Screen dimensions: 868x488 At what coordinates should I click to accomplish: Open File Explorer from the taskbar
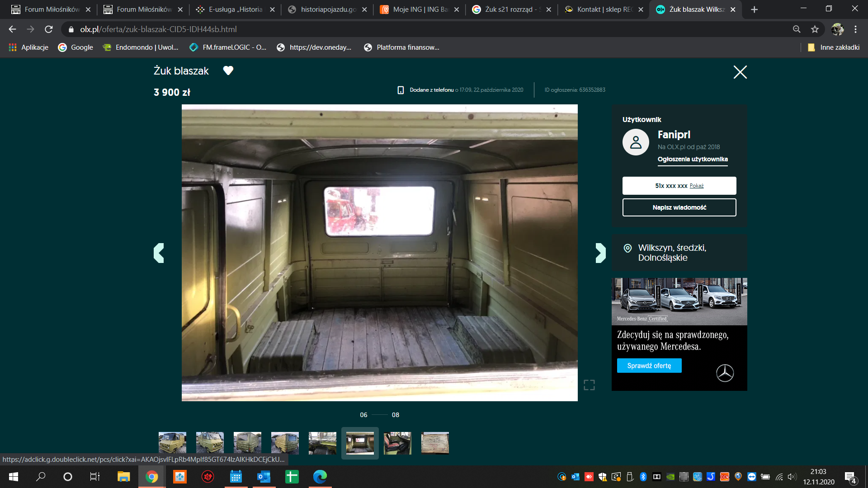123,477
